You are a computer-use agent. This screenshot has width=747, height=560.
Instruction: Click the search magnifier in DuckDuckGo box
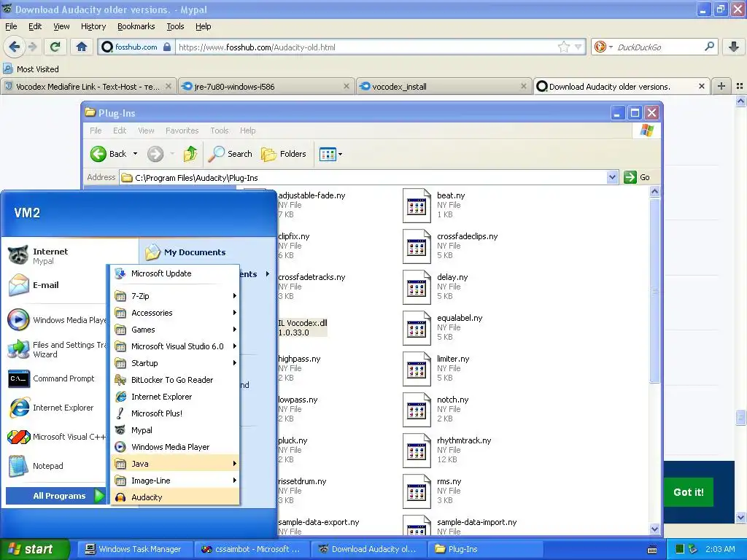click(x=709, y=47)
